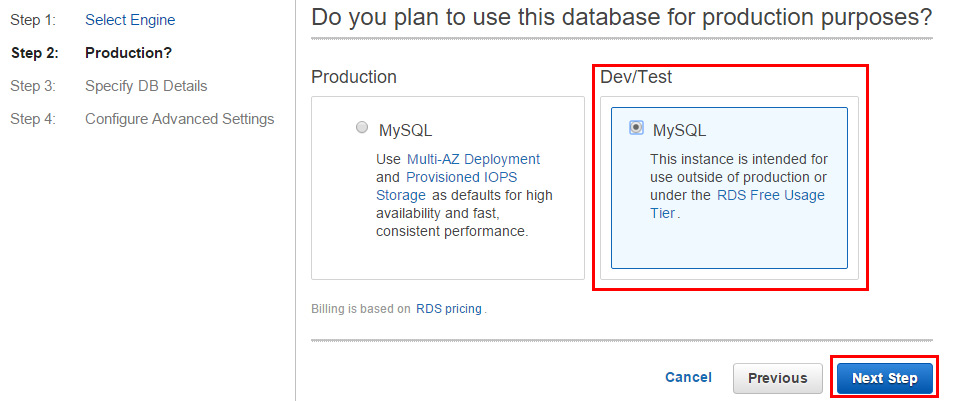Go back to Step 1 Select Engine
Viewport: 964px width, 401px height.
130,19
